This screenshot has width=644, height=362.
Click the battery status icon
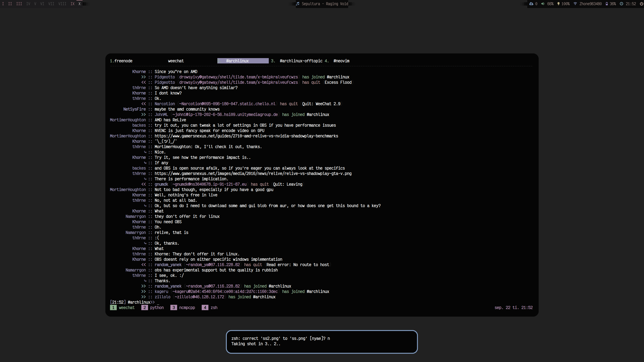(x=607, y=4)
